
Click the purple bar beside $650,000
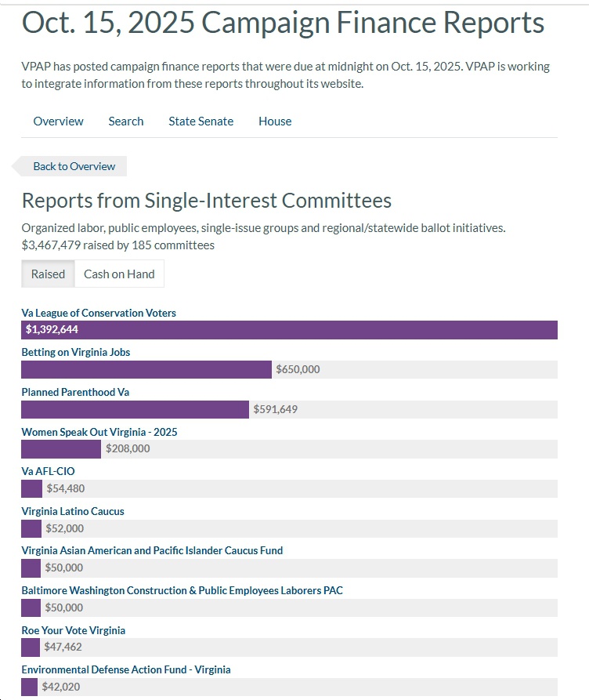click(x=146, y=370)
